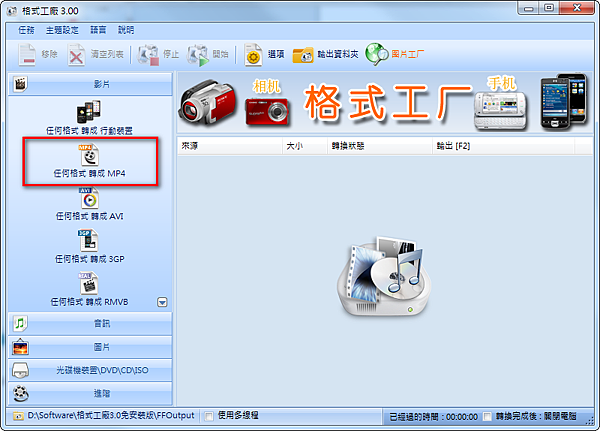Image resolution: width=600 pixels, height=431 pixels.
Task: Click the red 相机 camera banner image
Action: [267, 111]
